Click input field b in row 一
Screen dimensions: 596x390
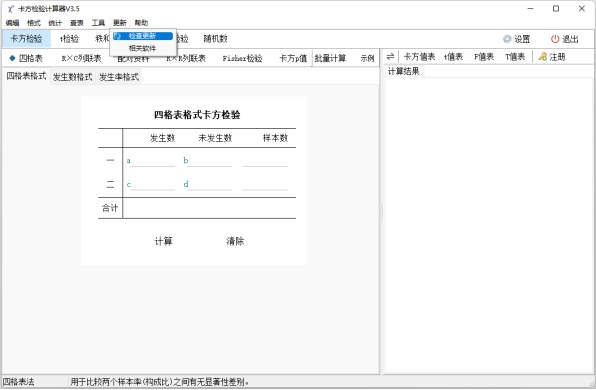pos(209,160)
